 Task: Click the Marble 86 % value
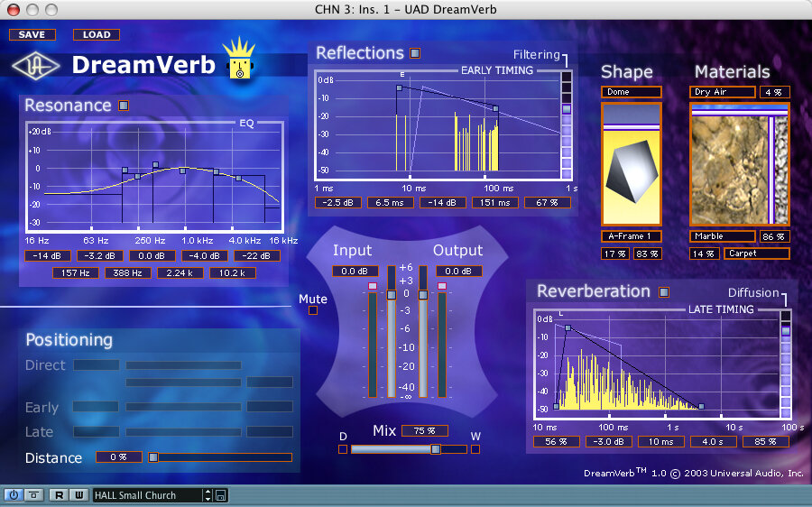tap(775, 236)
